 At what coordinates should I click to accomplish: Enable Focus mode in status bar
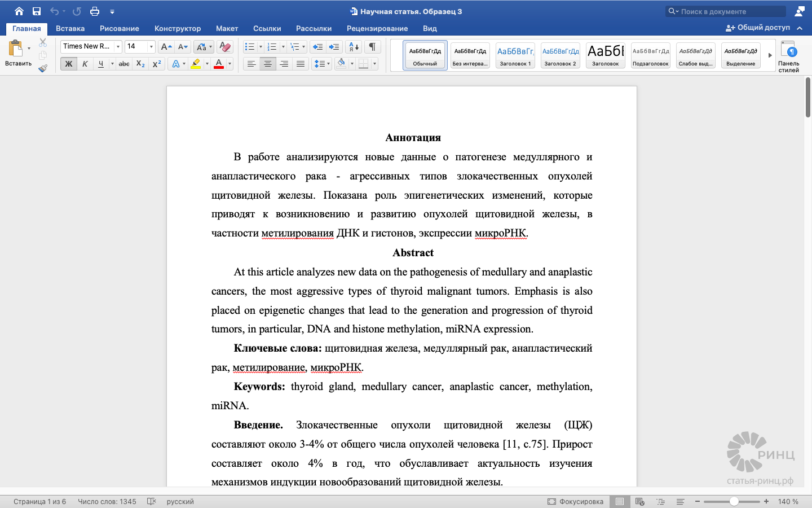tap(575, 501)
